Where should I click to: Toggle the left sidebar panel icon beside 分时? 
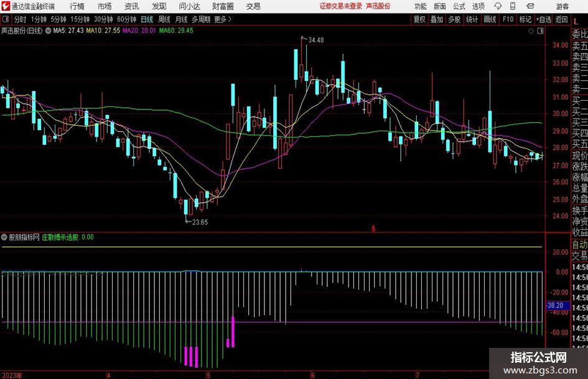[x=5, y=19]
